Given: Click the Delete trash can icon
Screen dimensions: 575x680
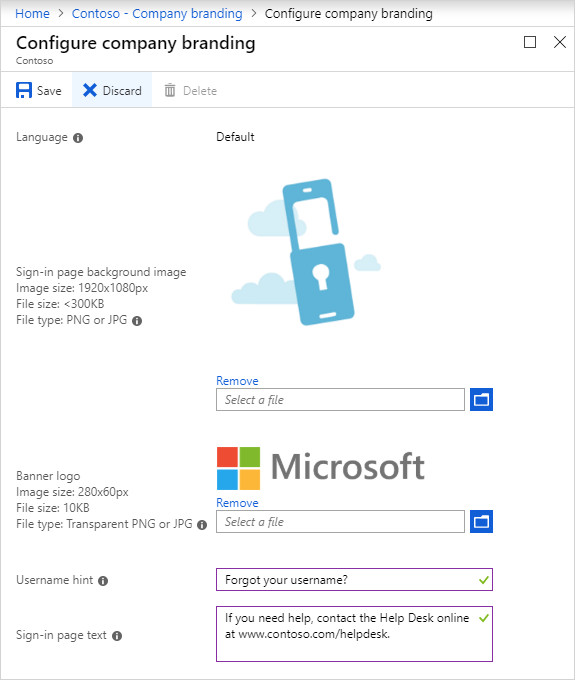Looking at the screenshot, I should 170,90.
